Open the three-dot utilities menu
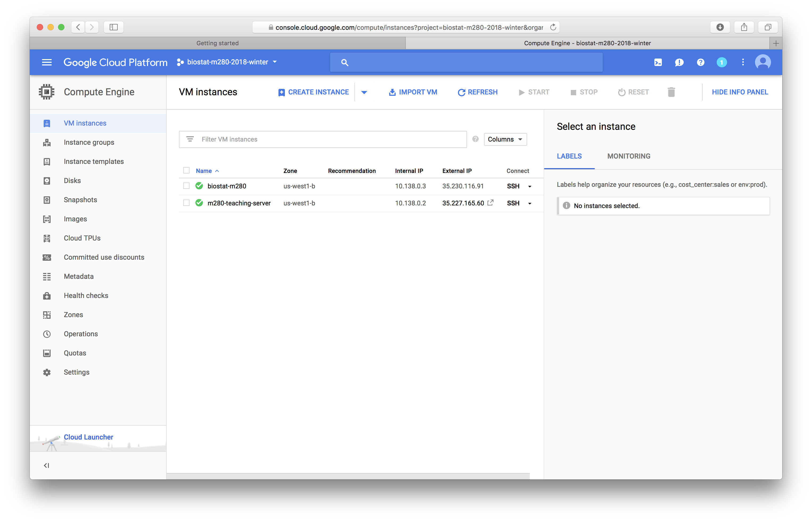This screenshot has width=812, height=522. click(x=743, y=62)
